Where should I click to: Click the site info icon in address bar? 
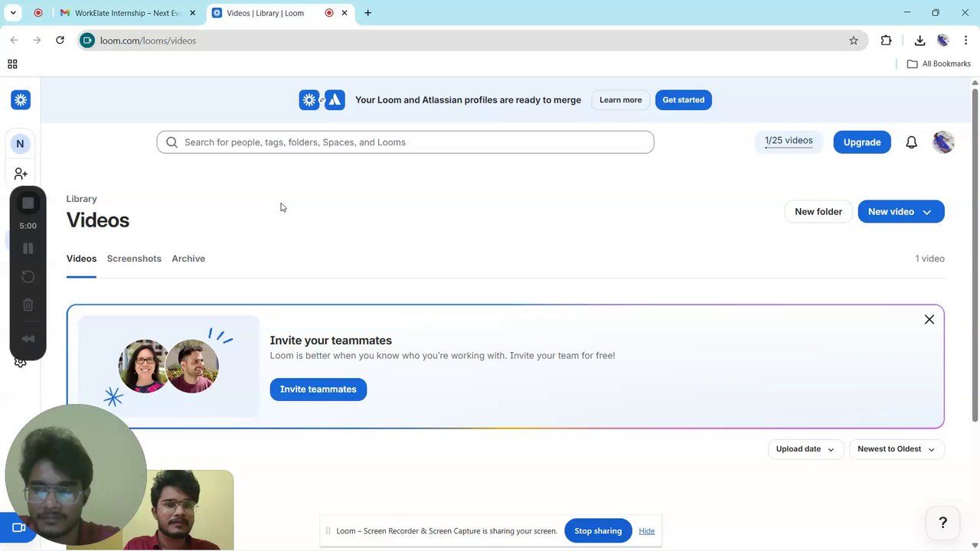click(87, 41)
